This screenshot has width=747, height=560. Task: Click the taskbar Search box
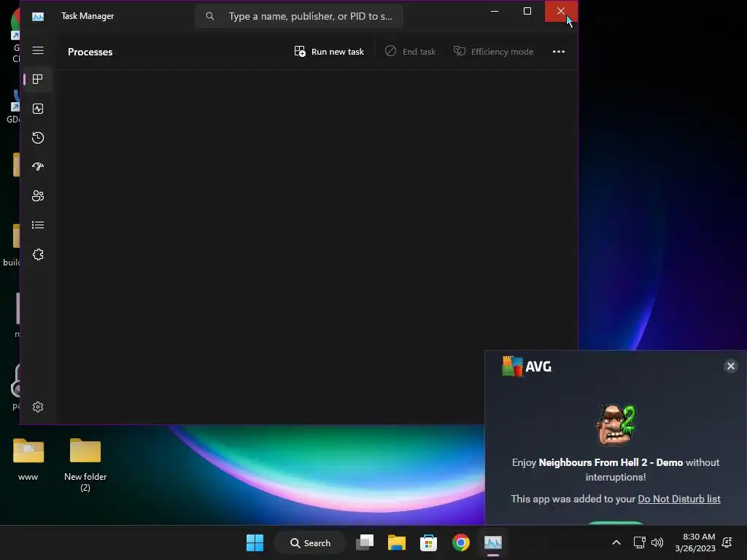(310, 542)
